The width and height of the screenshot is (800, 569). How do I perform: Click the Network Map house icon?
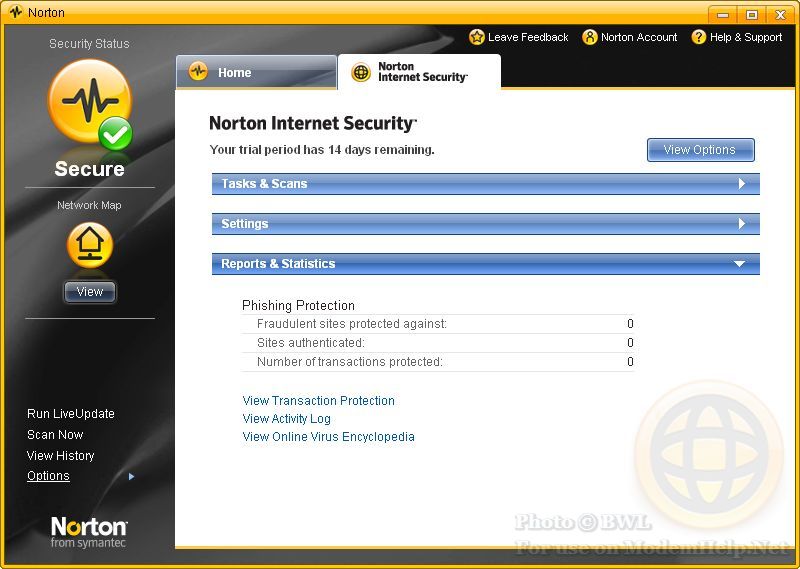[x=90, y=245]
